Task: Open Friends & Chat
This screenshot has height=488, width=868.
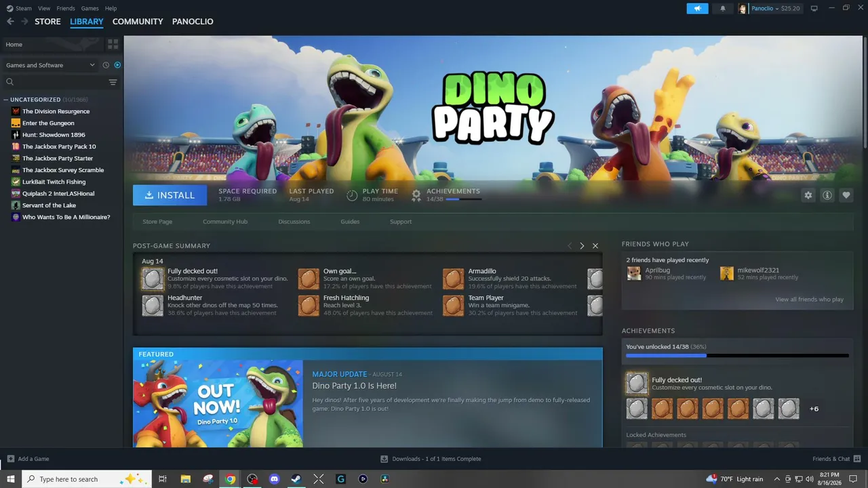Action: (835, 459)
